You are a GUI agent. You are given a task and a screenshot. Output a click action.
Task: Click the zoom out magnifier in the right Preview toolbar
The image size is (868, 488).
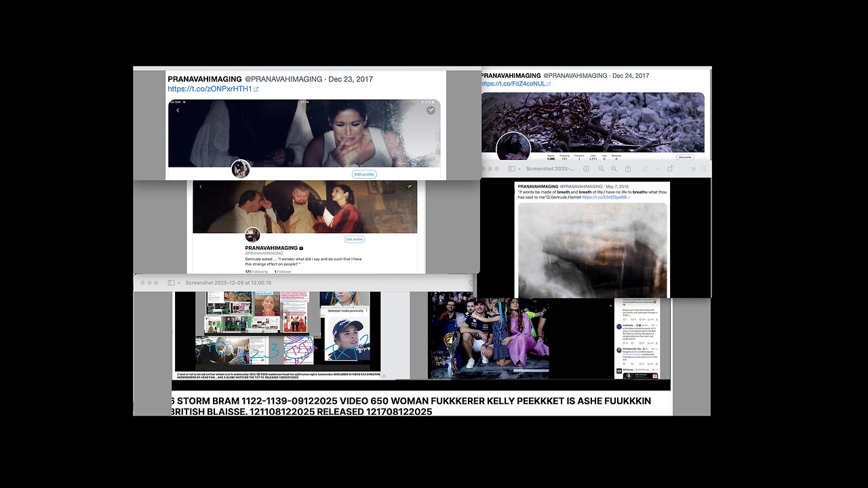601,169
